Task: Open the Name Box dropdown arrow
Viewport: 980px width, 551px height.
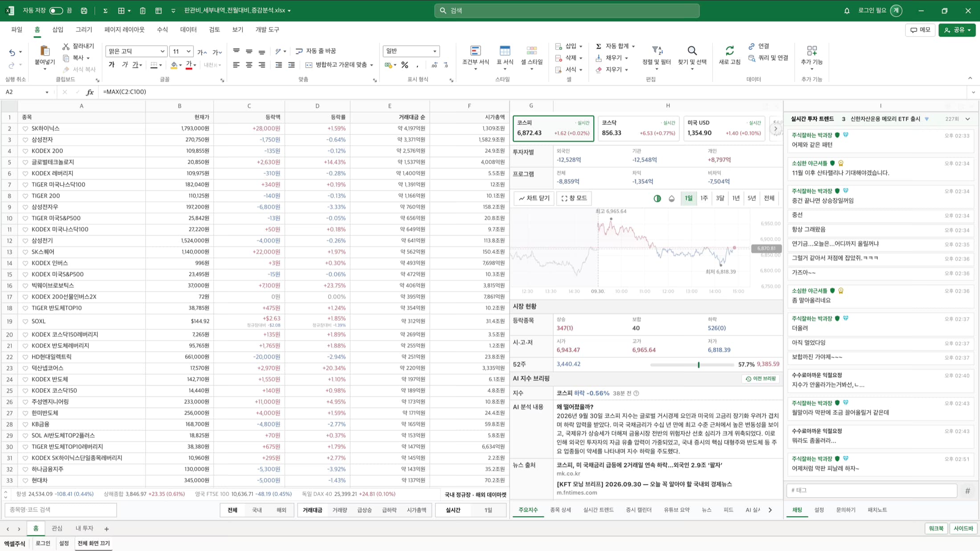Action: tap(47, 92)
